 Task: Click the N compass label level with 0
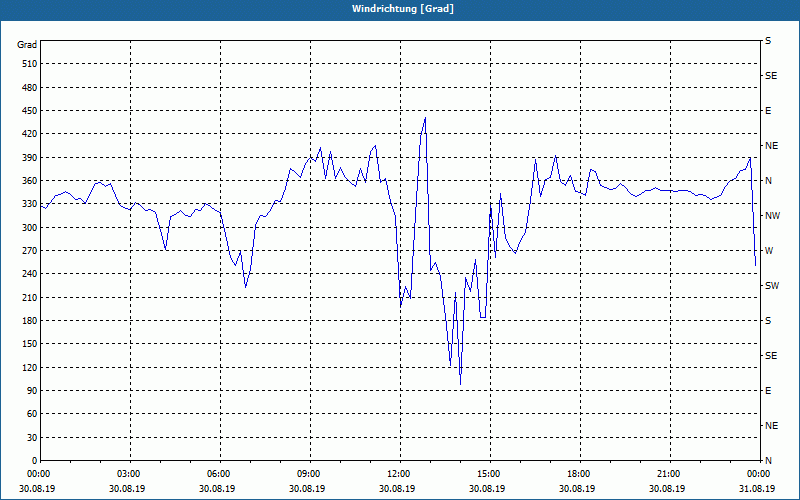[x=769, y=461]
